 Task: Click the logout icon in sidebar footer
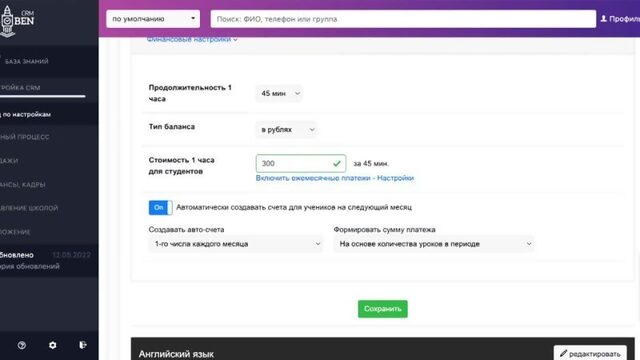pos(83,345)
